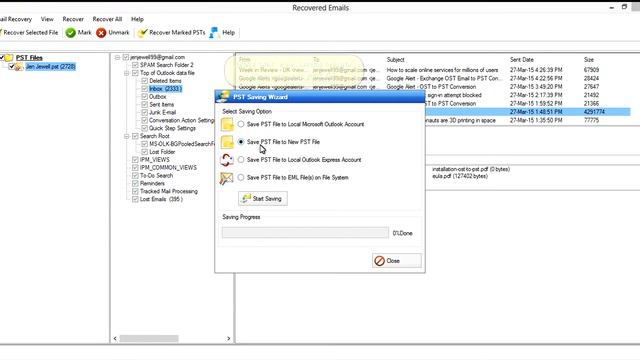Click the Start Saving button
This screenshot has height=360, width=640.
coord(262,199)
